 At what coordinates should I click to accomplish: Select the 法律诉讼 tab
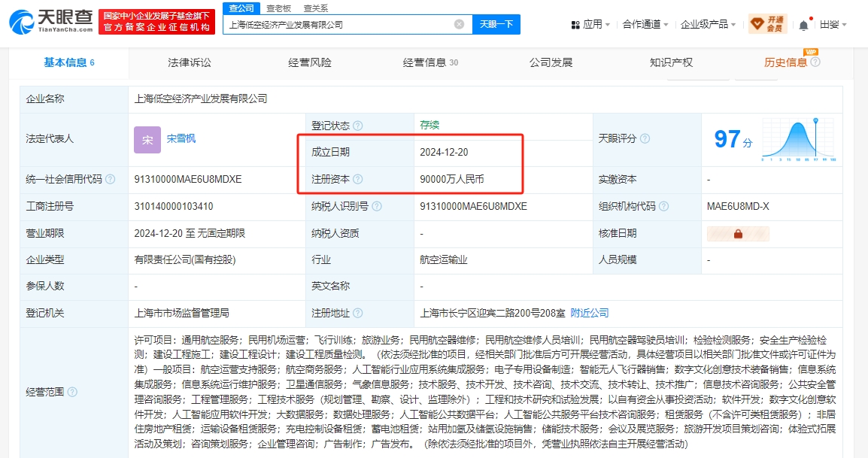pyautogui.click(x=188, y=62)
